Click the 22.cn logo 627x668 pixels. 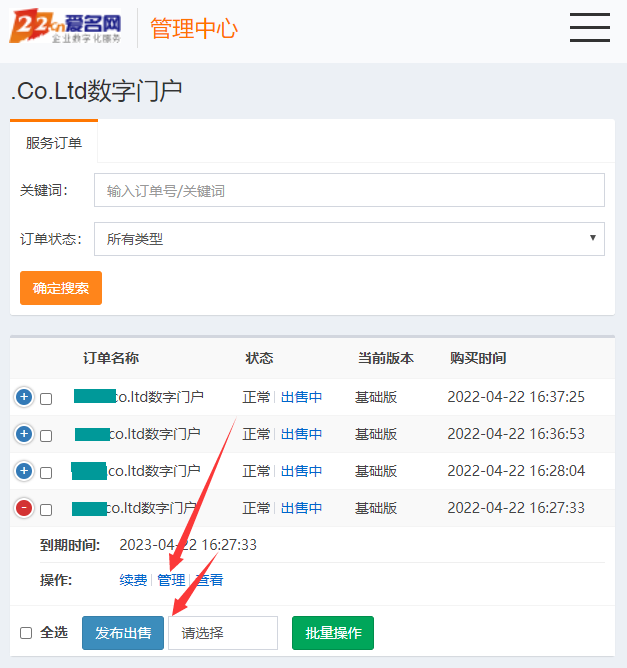click(x=67, y=28)
